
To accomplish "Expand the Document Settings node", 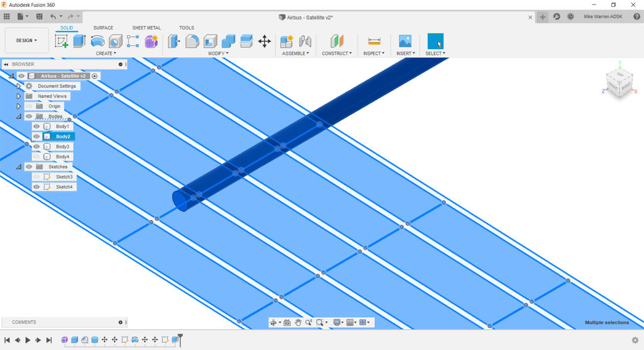I will tap(18, 86).
